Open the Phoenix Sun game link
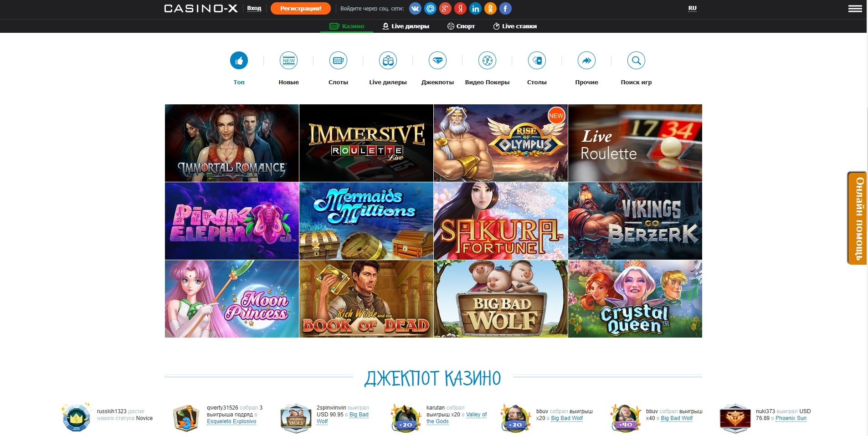 point(791,418)
